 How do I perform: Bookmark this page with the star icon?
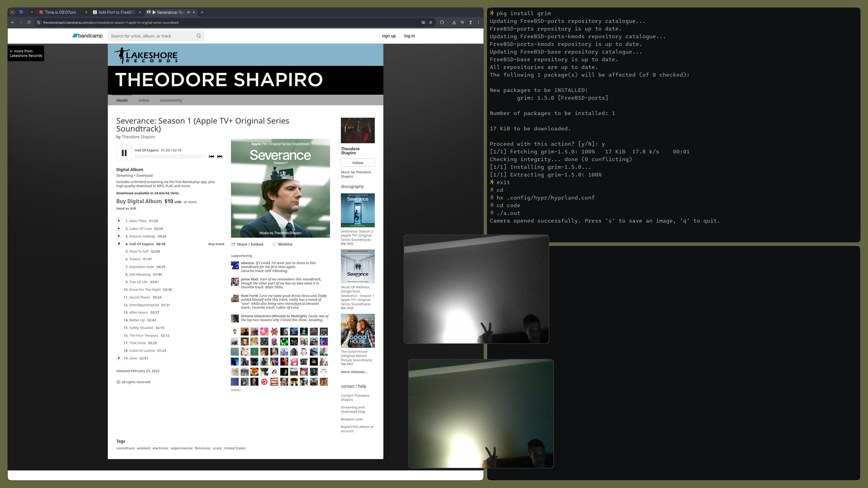(431, 23)
